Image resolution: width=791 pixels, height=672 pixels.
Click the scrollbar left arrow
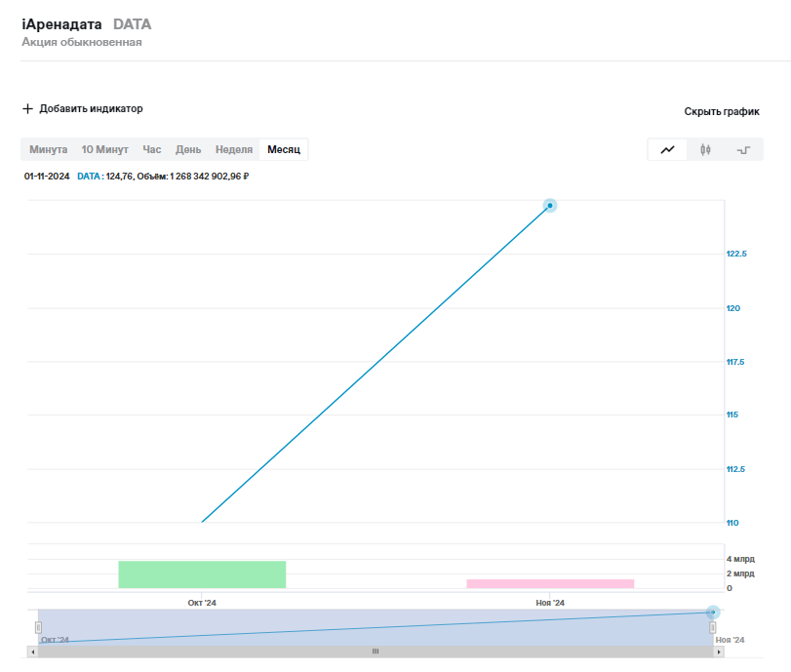[33, 651]
